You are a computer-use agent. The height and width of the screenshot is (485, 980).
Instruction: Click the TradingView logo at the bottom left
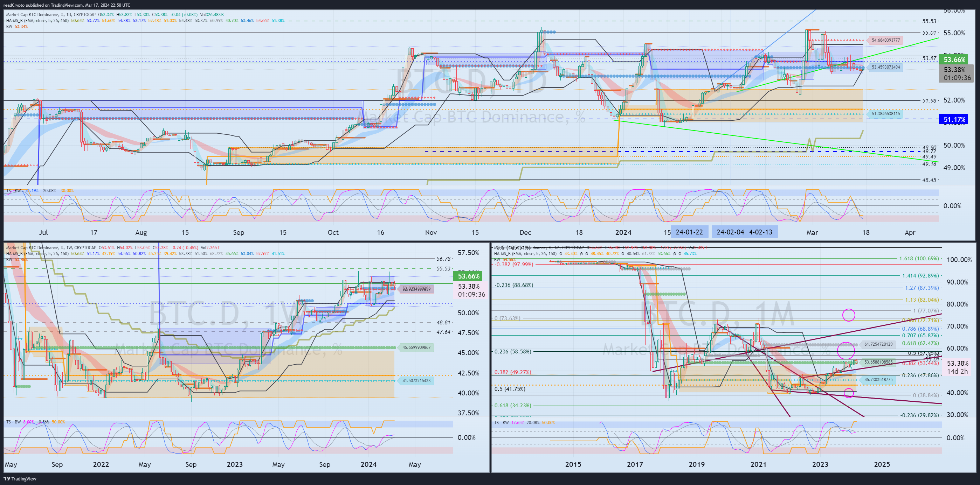[x=20, y=479]
